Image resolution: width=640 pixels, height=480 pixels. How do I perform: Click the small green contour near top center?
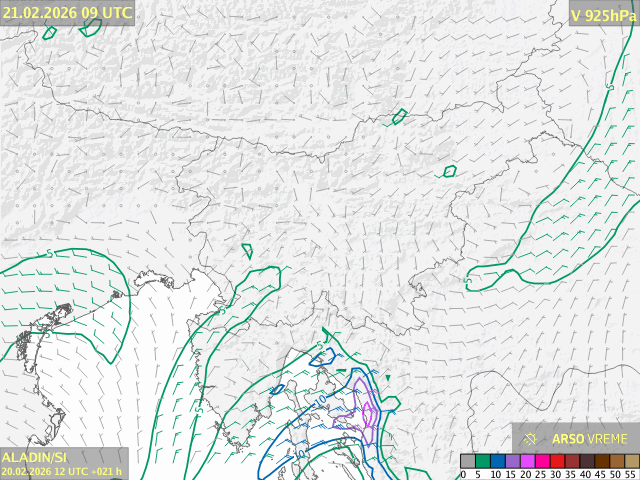click(400, 116)
